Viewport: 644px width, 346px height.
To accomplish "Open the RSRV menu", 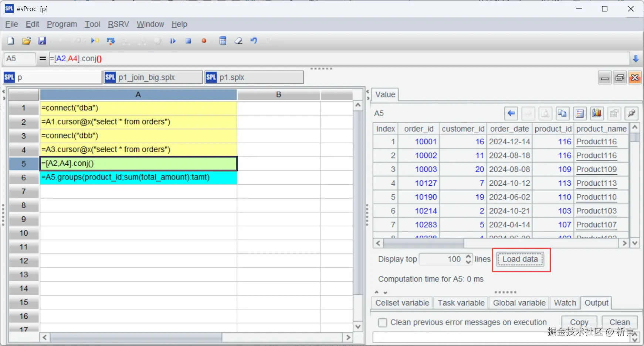I will click(x=118, y=24).
